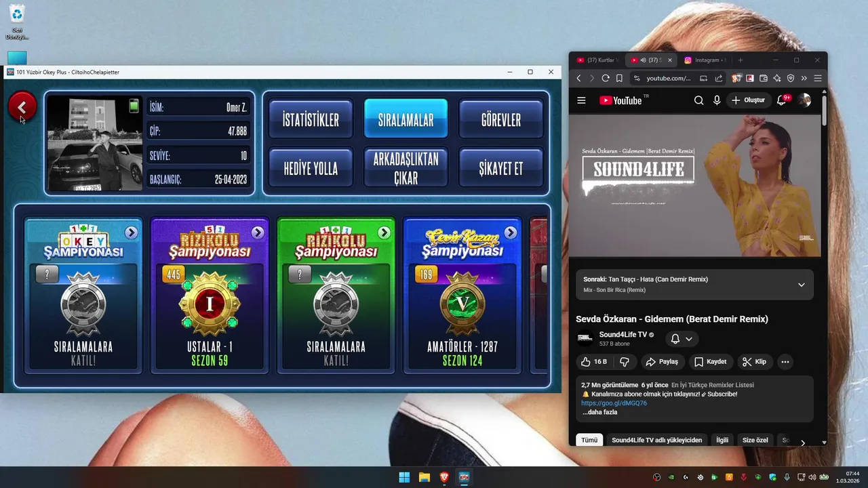Open File Explorer from the taskbar
868x488 pixels.
(x=424, y=477)
